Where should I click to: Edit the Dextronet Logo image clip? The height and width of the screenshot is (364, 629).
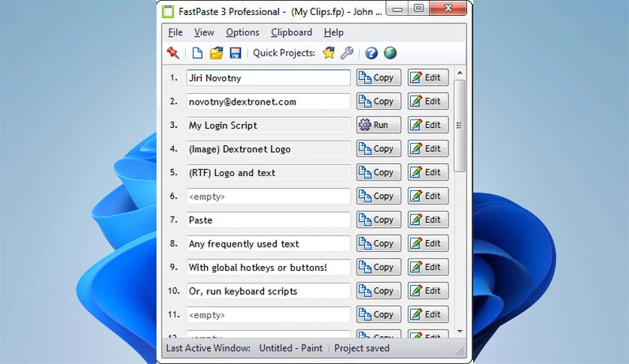(x=428, y=148)
